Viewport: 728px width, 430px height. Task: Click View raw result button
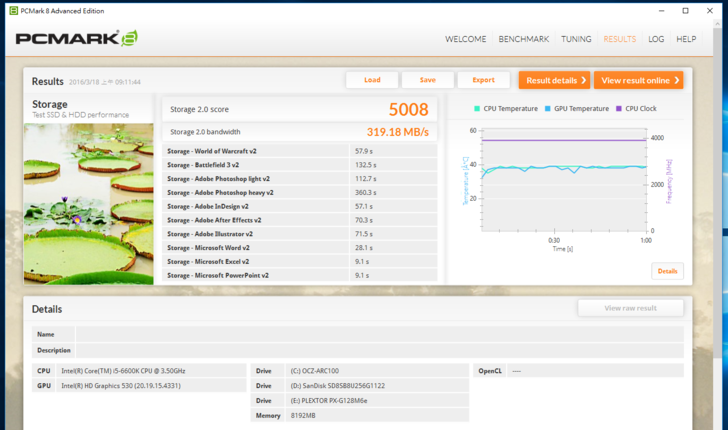(x=630, y=308)
